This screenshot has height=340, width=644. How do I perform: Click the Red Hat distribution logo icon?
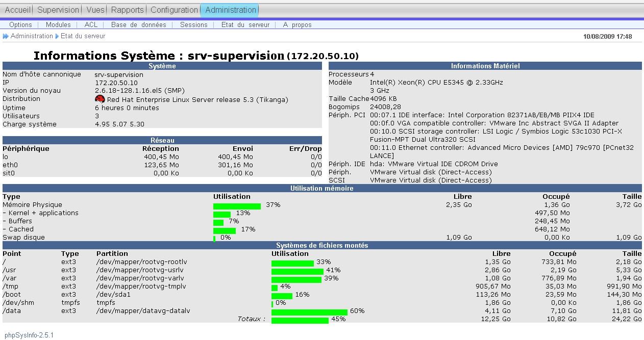[x=100, y=99]
